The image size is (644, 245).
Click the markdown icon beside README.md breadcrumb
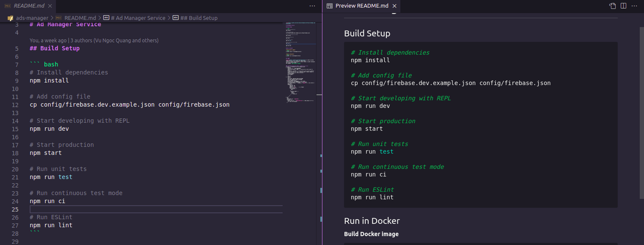[58, 18]
